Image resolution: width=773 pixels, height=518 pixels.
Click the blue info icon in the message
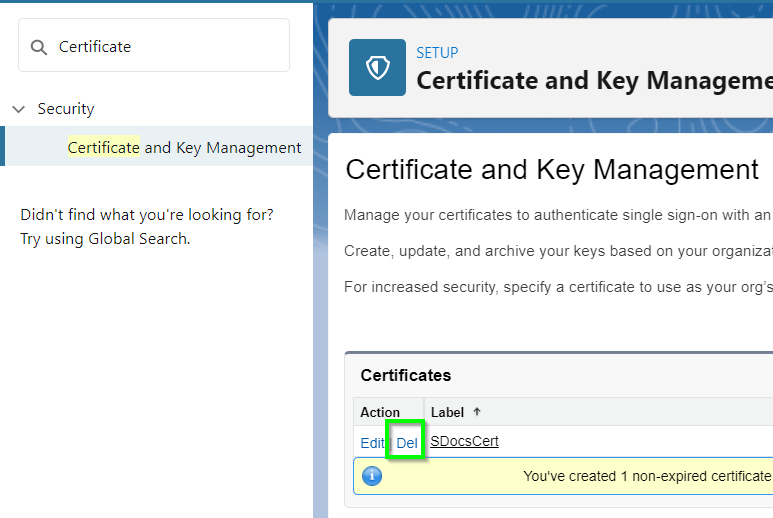pos(372,476)
